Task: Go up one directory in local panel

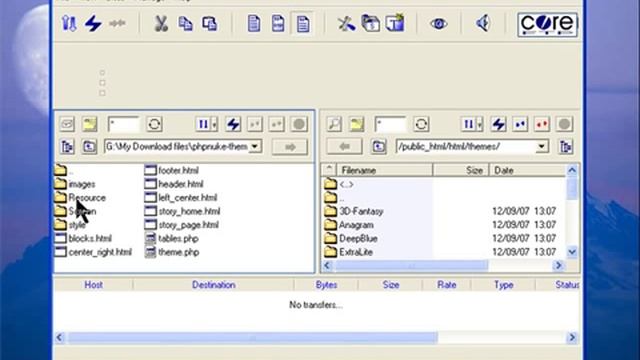Action: point(89,147)
